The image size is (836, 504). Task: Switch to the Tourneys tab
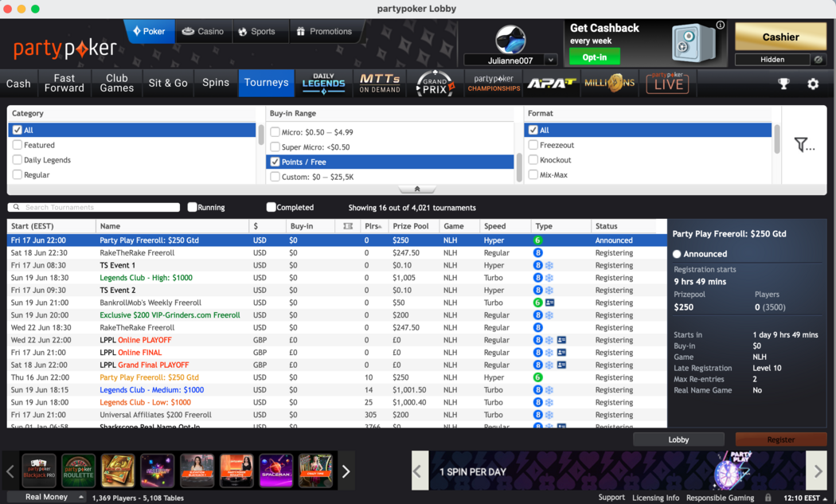(266, 83)
